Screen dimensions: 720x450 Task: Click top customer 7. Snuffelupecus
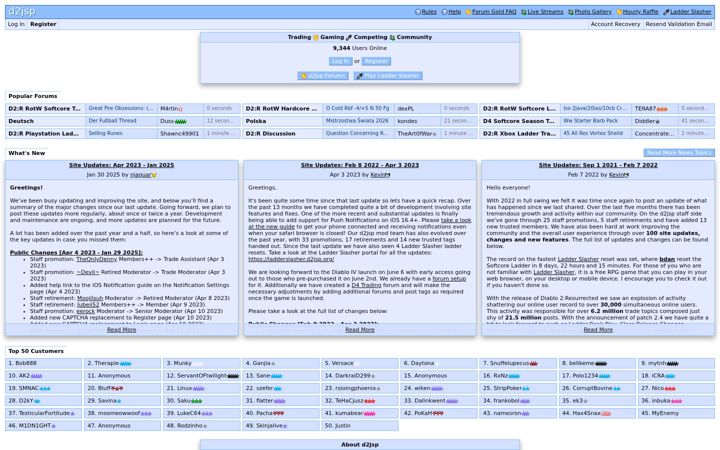coord(518,363)
